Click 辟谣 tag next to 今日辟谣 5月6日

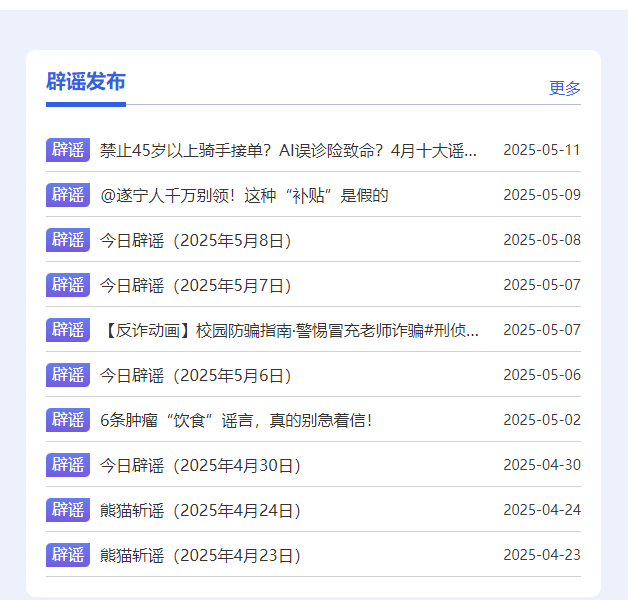pyautogui.click(x=68, y=375)
